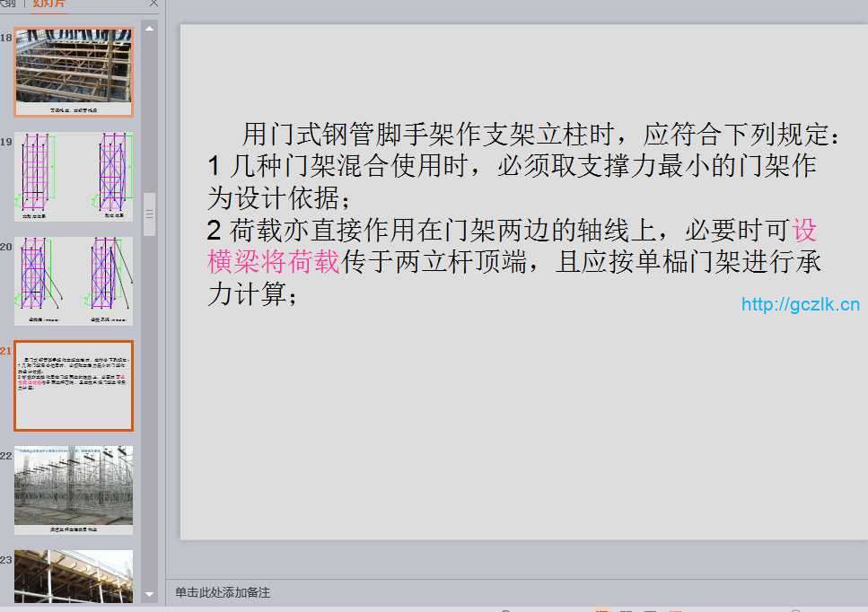Select slide 23 thumbnail
This screenshot has height=612, width=868.
74,576
